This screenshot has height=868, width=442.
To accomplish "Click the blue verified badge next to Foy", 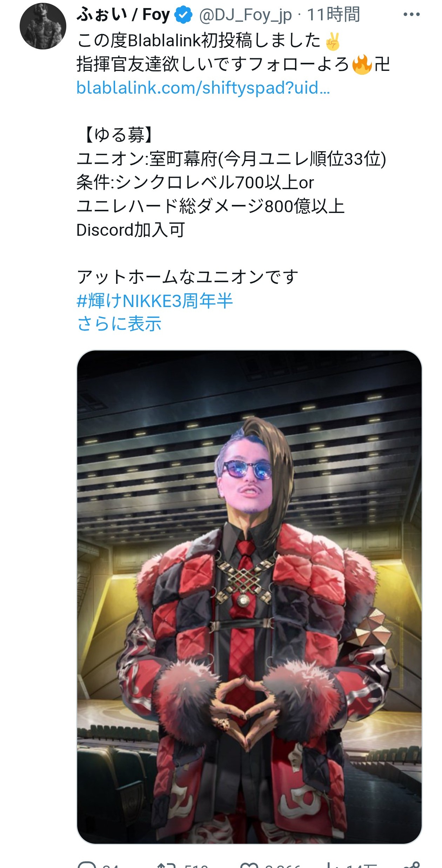I will tap(184, 15).
